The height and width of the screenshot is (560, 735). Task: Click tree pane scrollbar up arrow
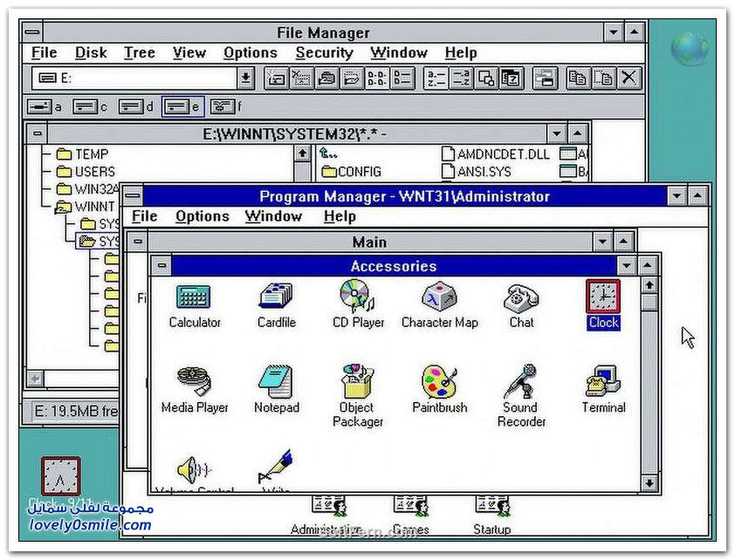(x=302, y=154)
